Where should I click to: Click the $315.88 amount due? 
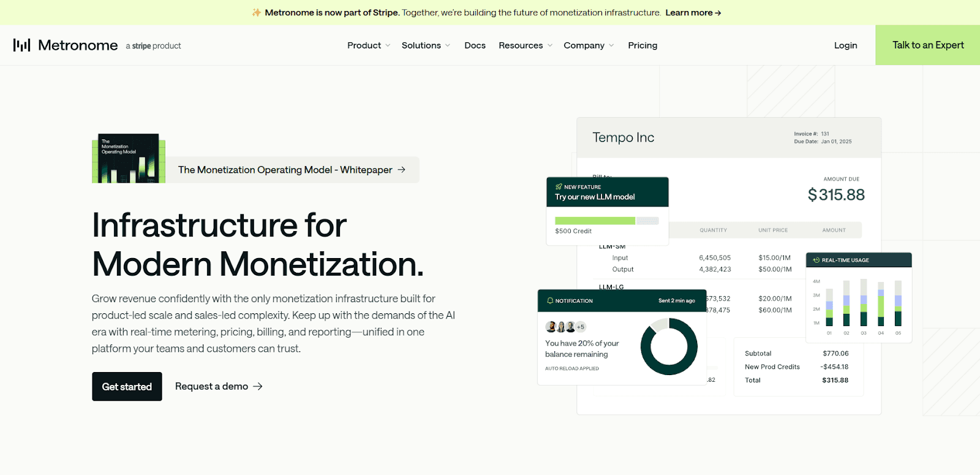tap(836, 195)
